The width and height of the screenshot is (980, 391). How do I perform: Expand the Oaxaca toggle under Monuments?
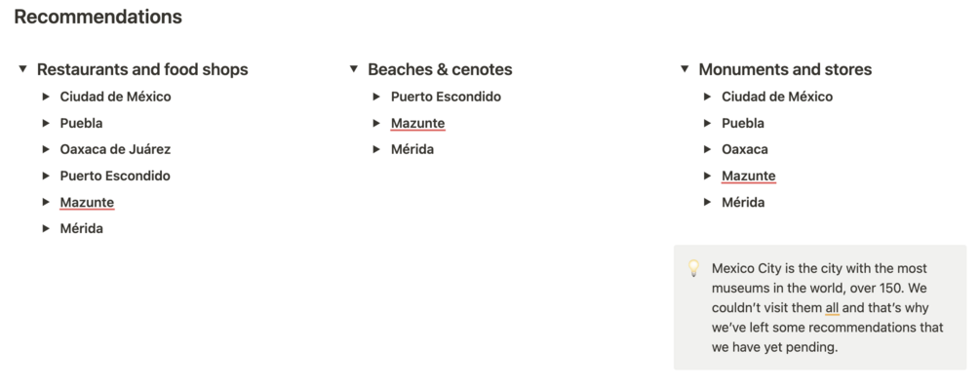pos(708,149)
